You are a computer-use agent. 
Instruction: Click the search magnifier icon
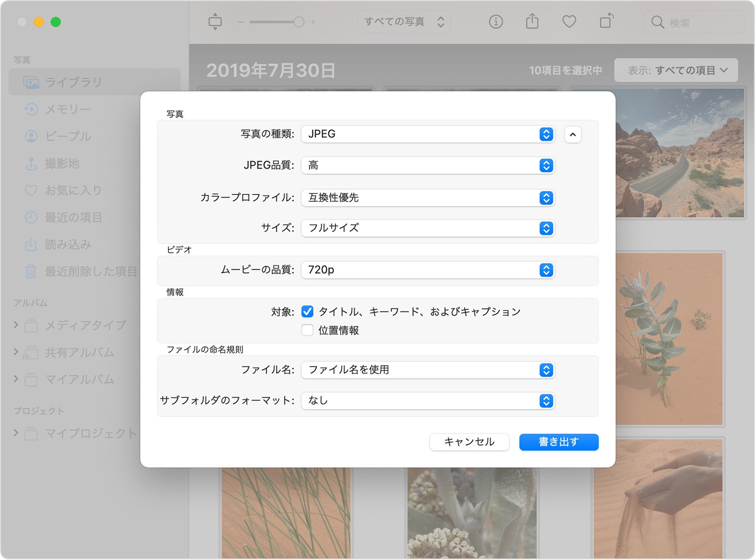click(x=657, y=22)
